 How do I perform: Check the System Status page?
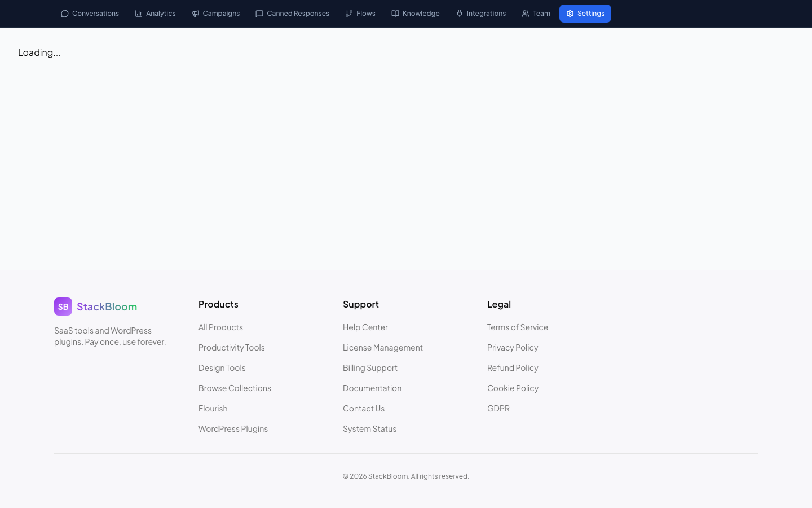pyautogui.click(x=369, y=428)
